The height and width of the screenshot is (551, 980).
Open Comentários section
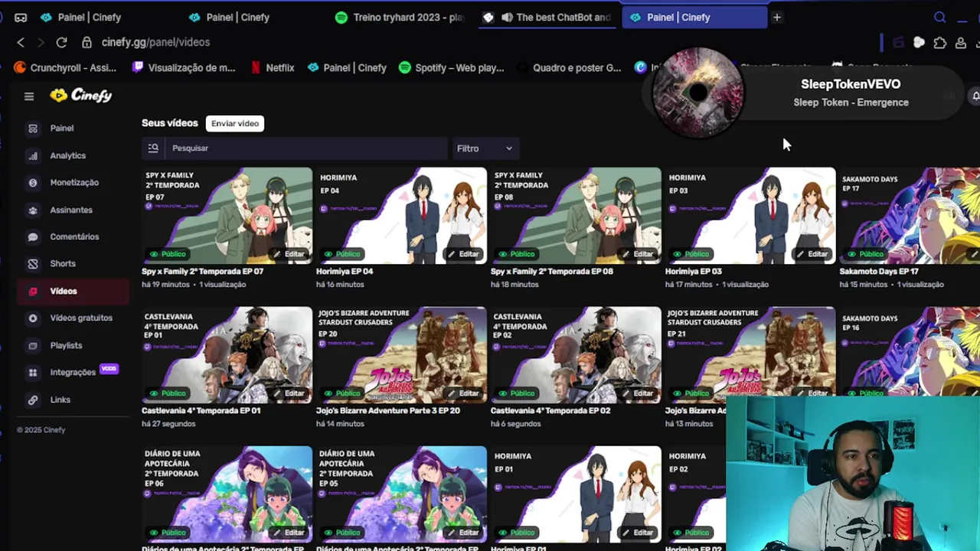[x=74, y=236]
